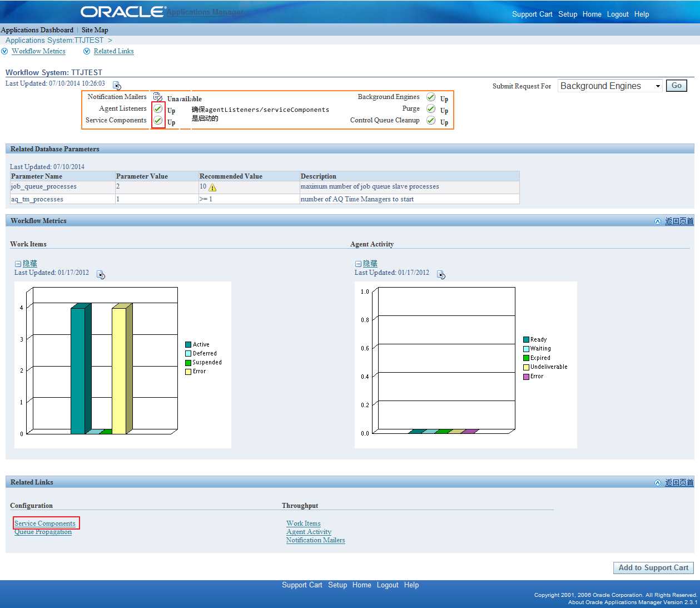Refresh the Work Items chart data

(x=101, y=275)
